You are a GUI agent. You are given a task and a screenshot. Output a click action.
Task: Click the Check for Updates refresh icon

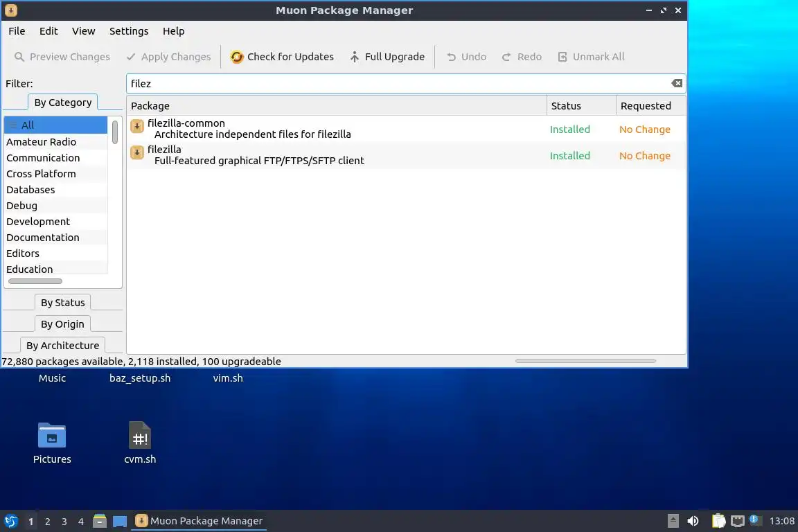pos(237,57)
